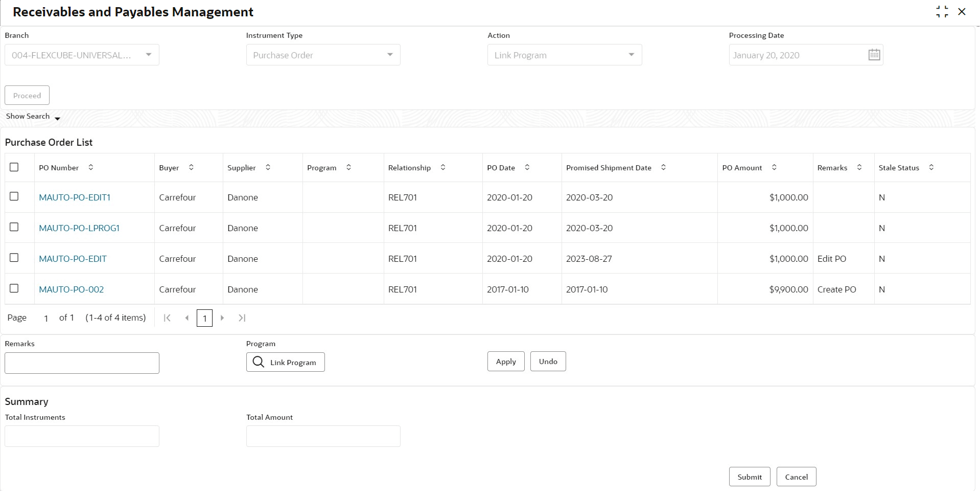Jump to the first page of results
The height and width of the screenshot is (496, 980).
click(167, 318)
